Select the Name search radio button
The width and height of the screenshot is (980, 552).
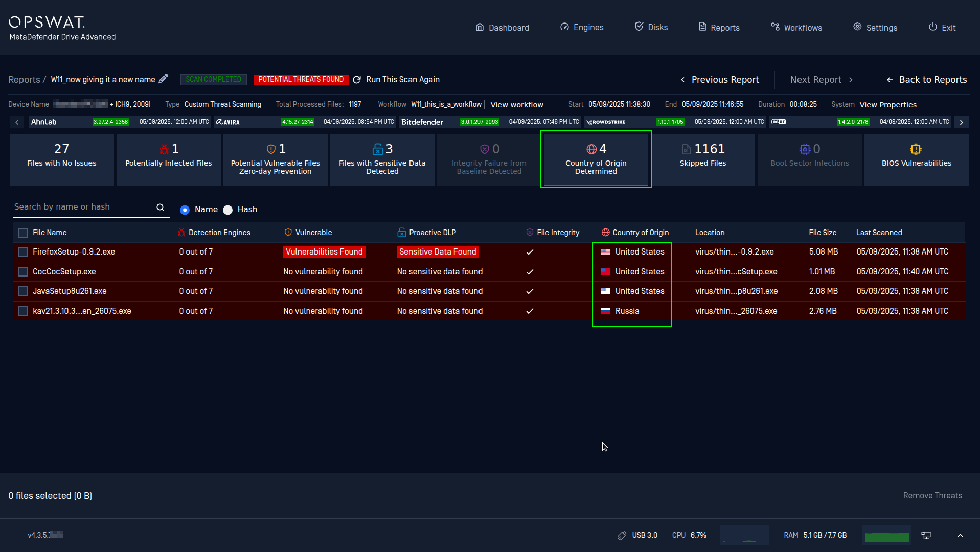coord(185,210)
